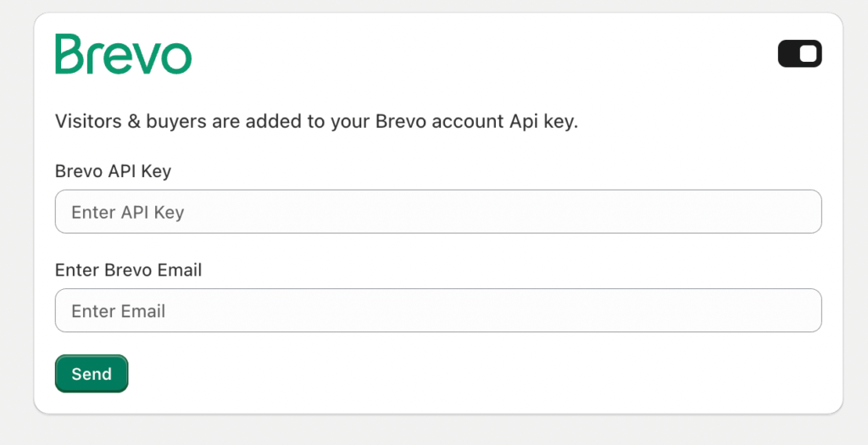
Task: Focus the Brevo API Key input field
Action: (438, 211)
